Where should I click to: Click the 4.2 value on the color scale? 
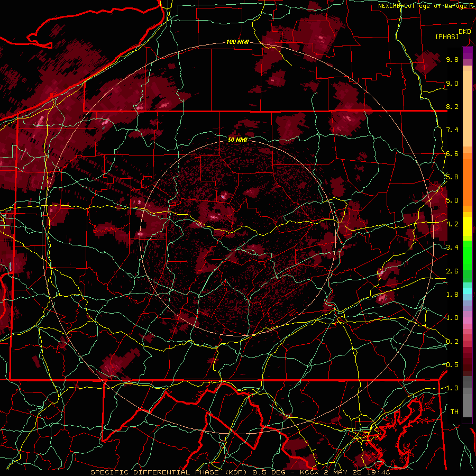[x=452, y=224]
